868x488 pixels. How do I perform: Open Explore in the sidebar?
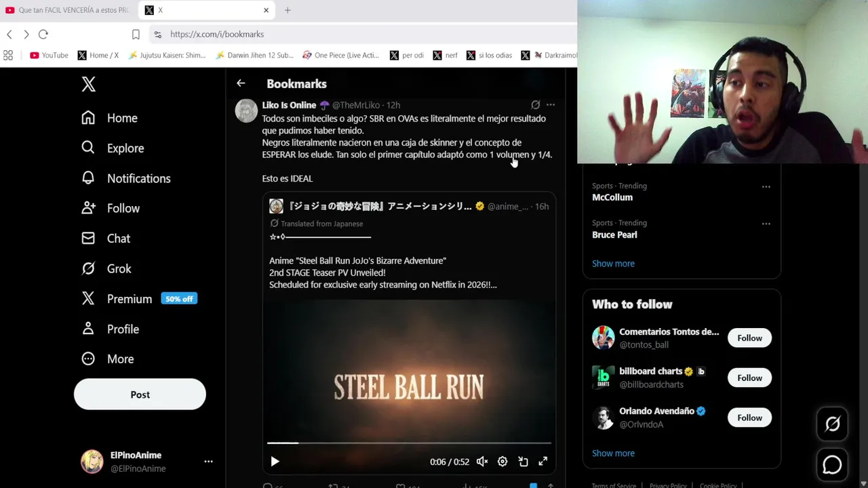[113, 148]
